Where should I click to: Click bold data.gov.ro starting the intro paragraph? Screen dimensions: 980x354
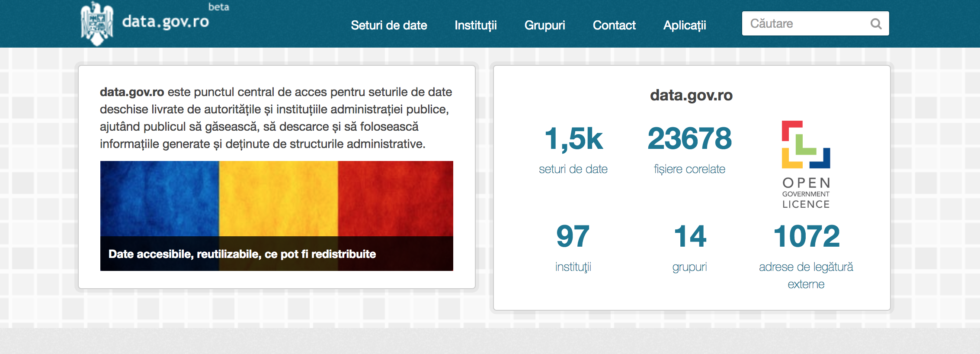tap(132, 92)
